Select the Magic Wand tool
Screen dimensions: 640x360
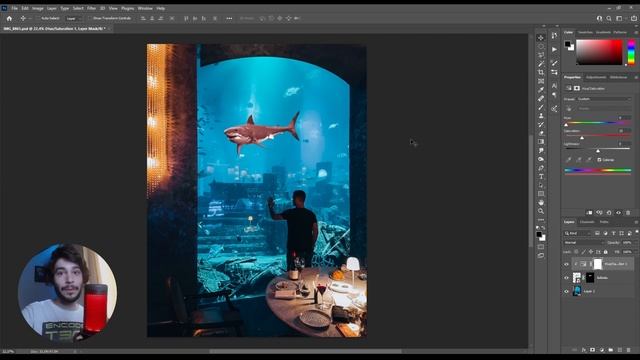point(541,64)
